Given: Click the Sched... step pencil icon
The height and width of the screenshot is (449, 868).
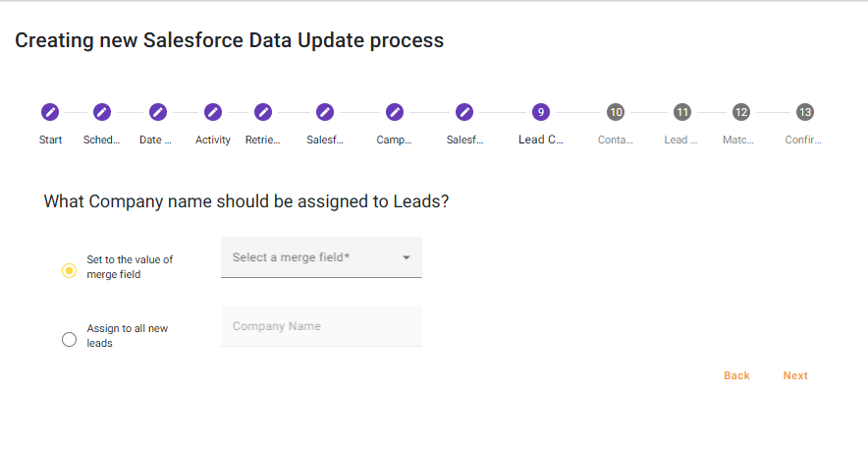Looking at the screenshot, I should pyautogui.click(x=102, y=112).
